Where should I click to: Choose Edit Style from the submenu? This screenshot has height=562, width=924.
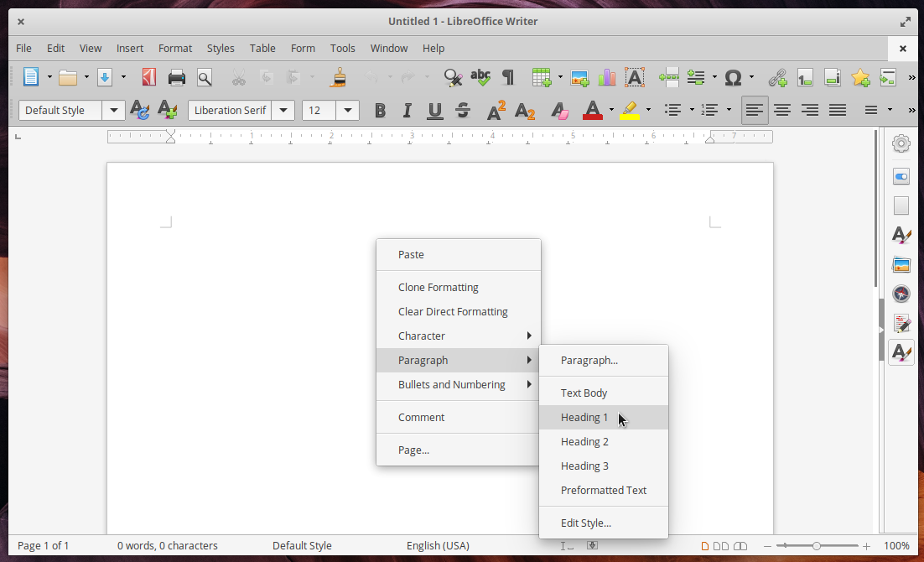(585, 522)
